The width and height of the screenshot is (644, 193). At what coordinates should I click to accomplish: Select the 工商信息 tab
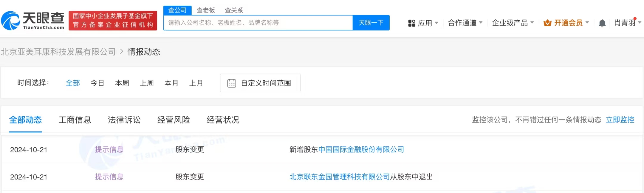click(75, 120)
